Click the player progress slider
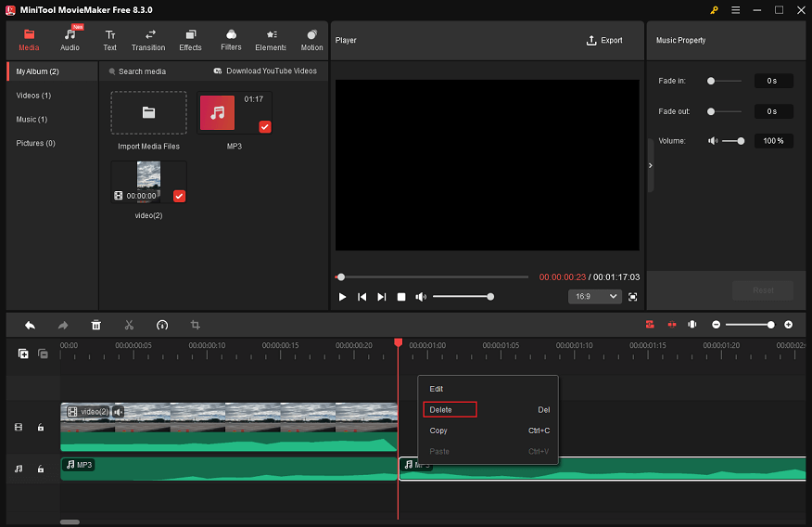This screenshot has height=527, width=812. click(x=432, y=277)
